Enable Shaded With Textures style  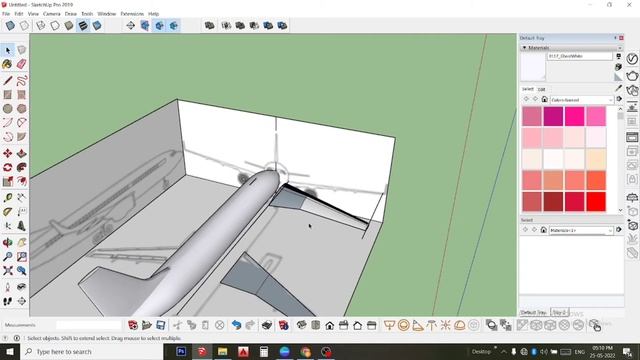click(83, 26)
